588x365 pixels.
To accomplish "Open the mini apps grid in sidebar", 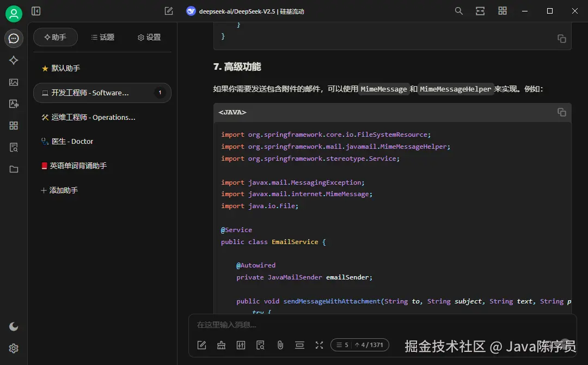I will click(14, 126).
